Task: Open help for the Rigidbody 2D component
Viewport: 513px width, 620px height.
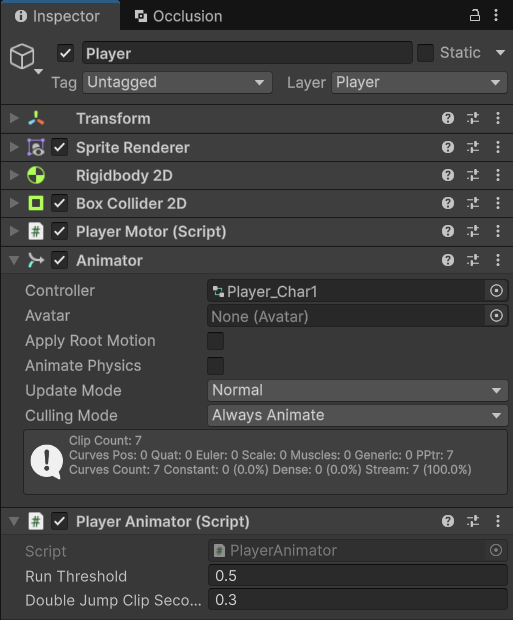Action: pyautogui.click(x=448, y=175)
